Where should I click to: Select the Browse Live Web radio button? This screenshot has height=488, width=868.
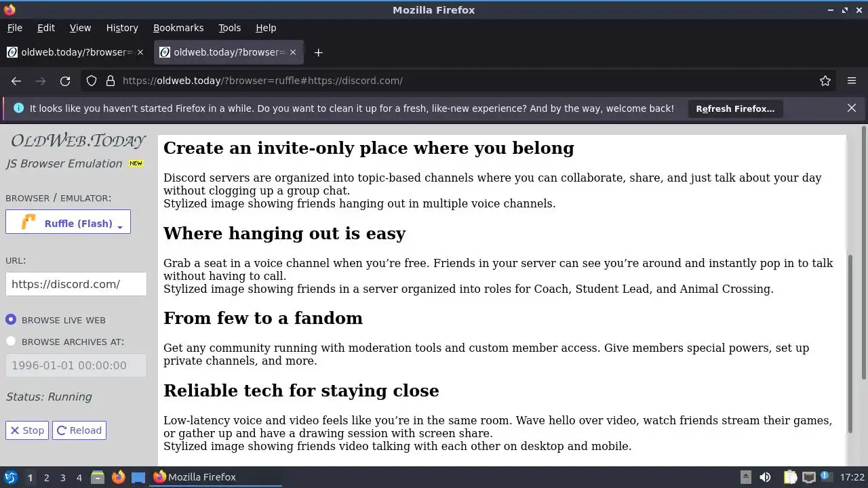[11, 319]
